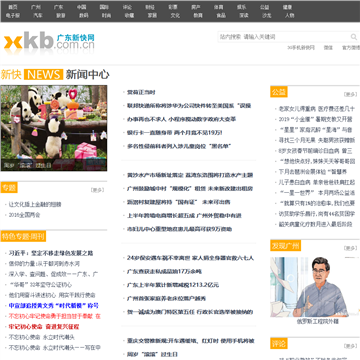Screen dimensions: 360x360
Task: Open the 食品 navigation item
Action: pos(221,15)
